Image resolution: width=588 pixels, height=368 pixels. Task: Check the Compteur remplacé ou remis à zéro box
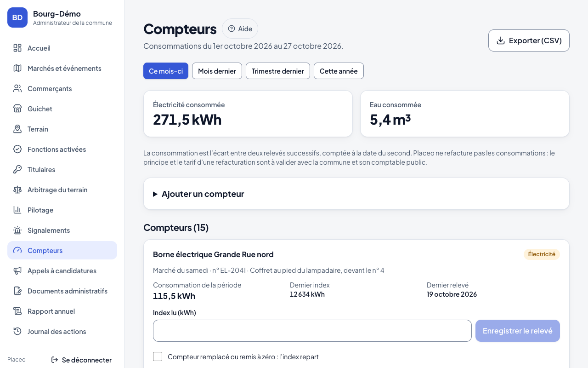point(158,356)
